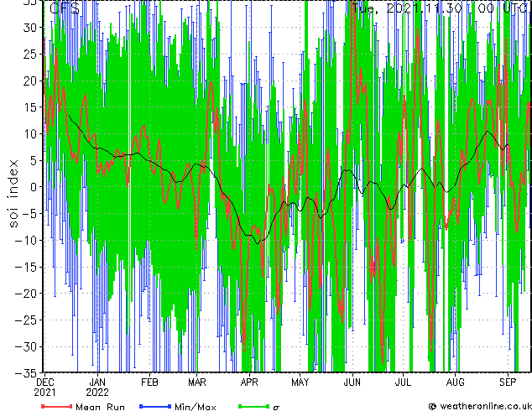
Task: Click the AUG x-axis label
Action: [x=456, y=382]
